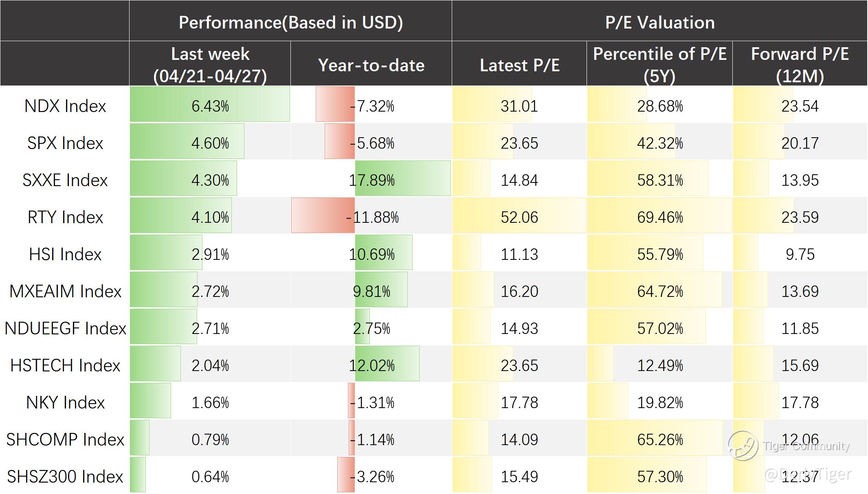The height and width of the screenshot is (494, 868).
Task: Click the Last week column header
Action: [x=210, y=65]
